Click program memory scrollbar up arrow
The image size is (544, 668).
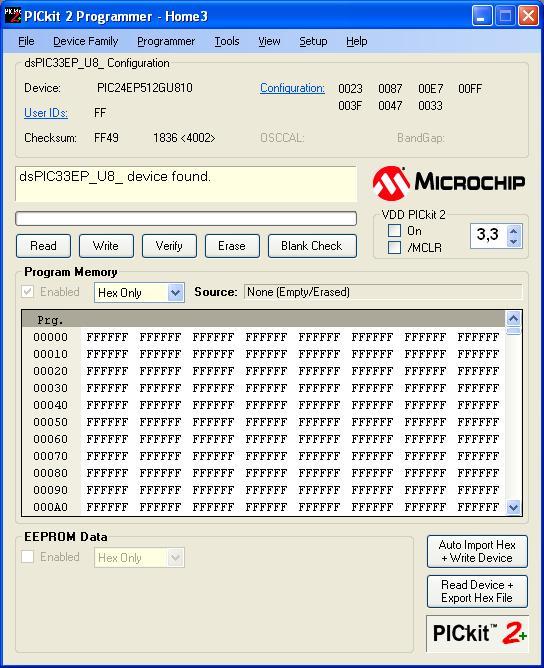tap(514, 318)
